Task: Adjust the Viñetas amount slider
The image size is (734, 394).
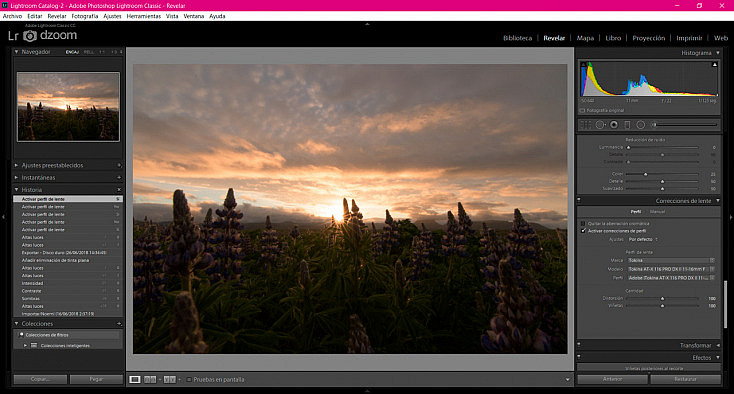Action: click(x=662, y=306)
